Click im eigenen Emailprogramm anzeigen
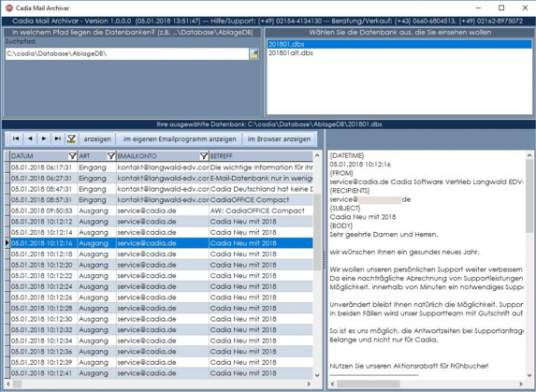 [x=180, y=139]
